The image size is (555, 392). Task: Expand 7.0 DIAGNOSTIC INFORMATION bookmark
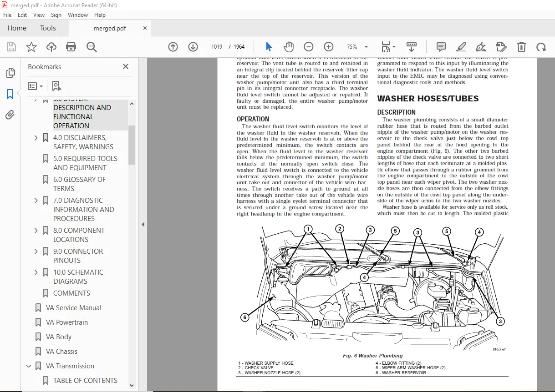pos(36,201)
